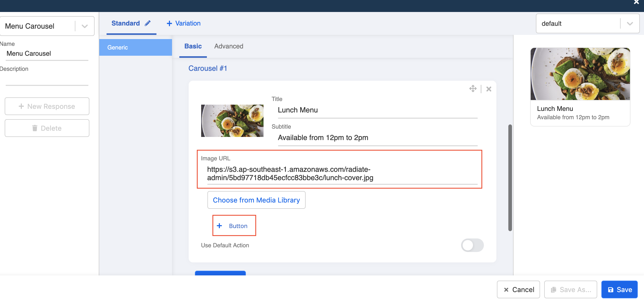Select the Generic sidebar item
The image size is (644, 303).
click(x=135, y=47)
